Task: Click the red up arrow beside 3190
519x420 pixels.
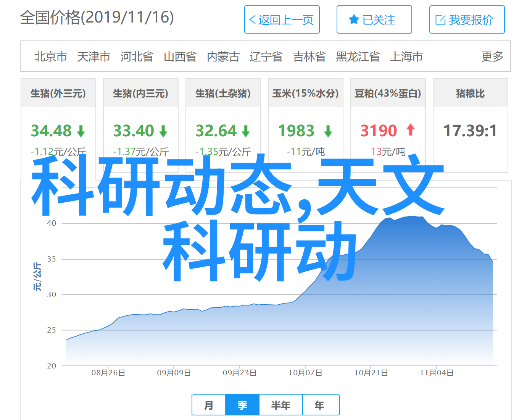Action: [x=411, y=130]
